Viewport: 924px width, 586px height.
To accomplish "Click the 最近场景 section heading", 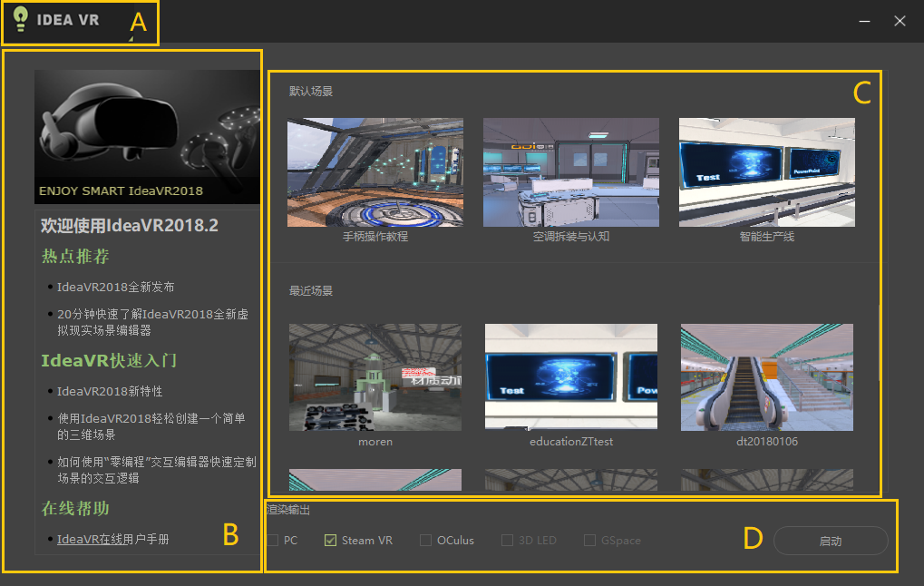I will (310, 290).
